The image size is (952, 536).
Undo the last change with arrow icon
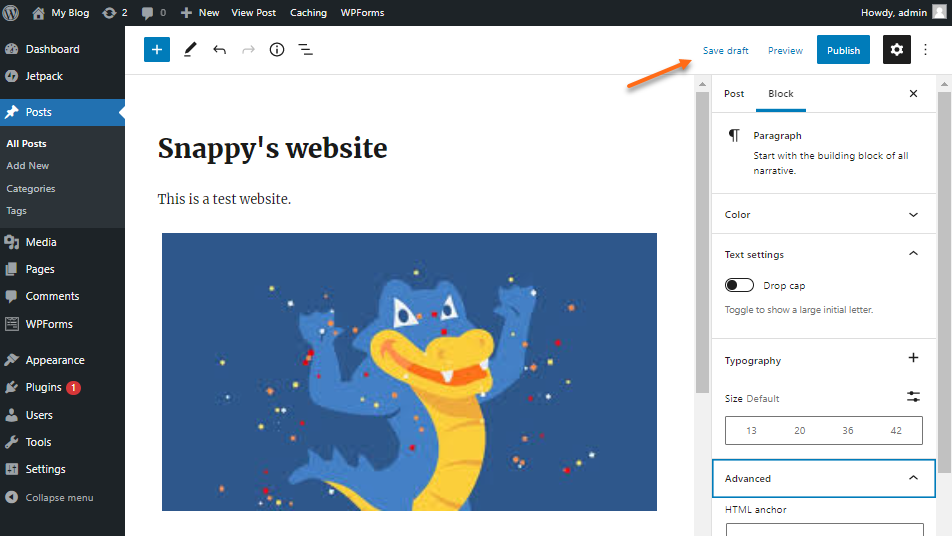coord(219,50)
